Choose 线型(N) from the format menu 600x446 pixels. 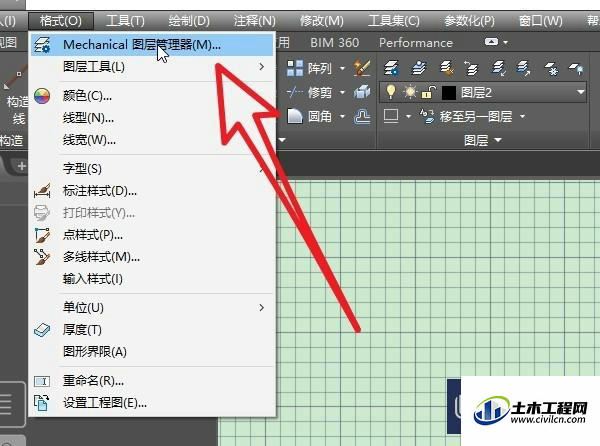[152, 118]
